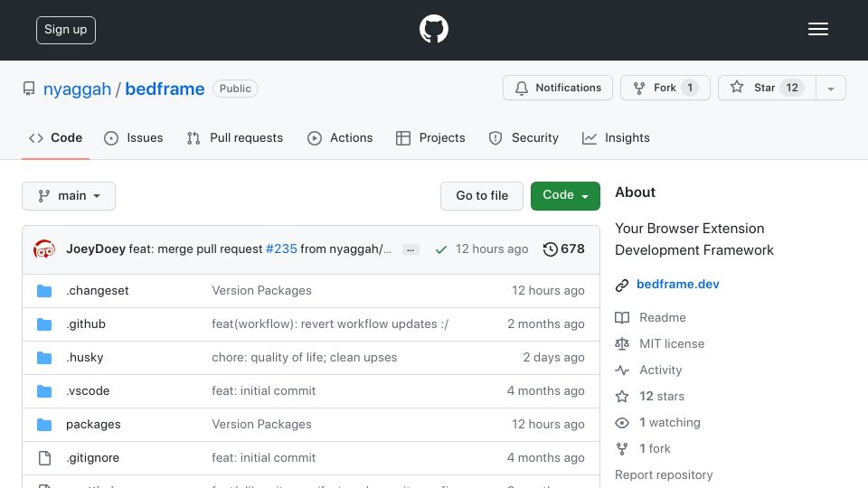Open the main branch selector dropdown

pos(69,196)
